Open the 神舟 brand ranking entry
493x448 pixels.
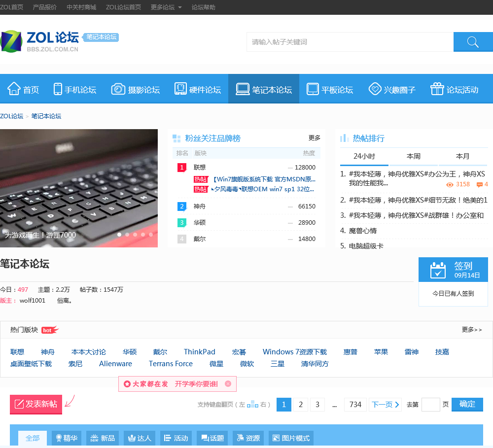click(x=200, y=206)
